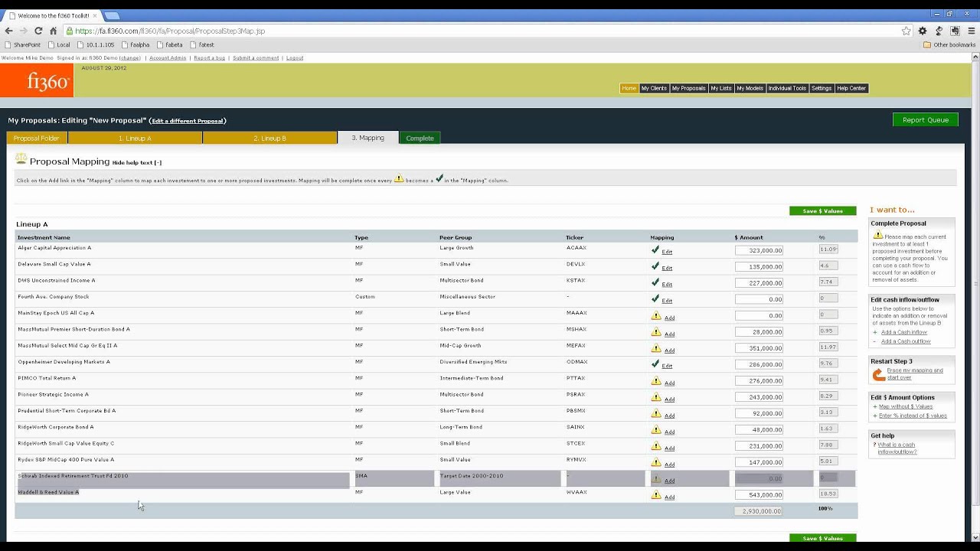This screenshot has width=980, height=551.
Task: Switch to 2. Lineup B tab
Action: (269, 138)
